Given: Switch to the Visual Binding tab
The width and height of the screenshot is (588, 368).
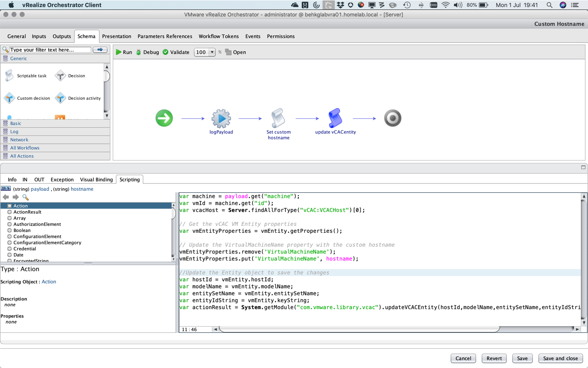Looking at the screenshot, I should pyautogui.click(x=96, y=180).
